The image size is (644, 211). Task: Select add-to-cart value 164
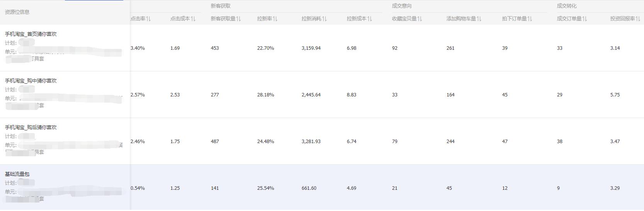pos(450,95)
